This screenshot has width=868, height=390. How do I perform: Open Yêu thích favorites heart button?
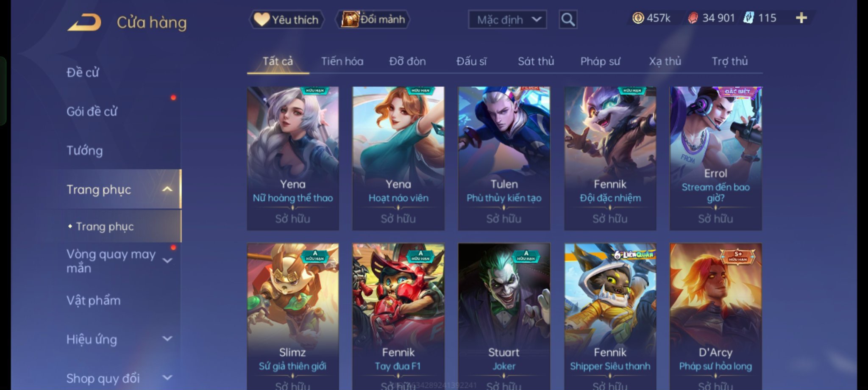(x=287, y=19)
